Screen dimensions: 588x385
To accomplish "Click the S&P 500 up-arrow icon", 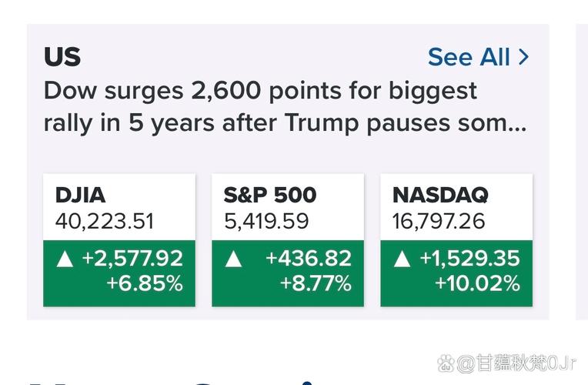I will pyautogui.click(x=233, y=259).
